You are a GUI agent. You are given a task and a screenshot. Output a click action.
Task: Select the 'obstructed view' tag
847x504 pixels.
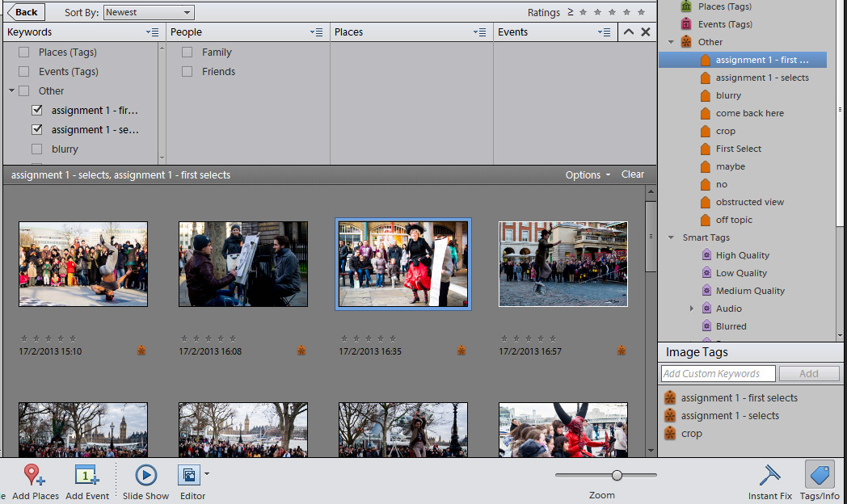(x=750, y=203)
